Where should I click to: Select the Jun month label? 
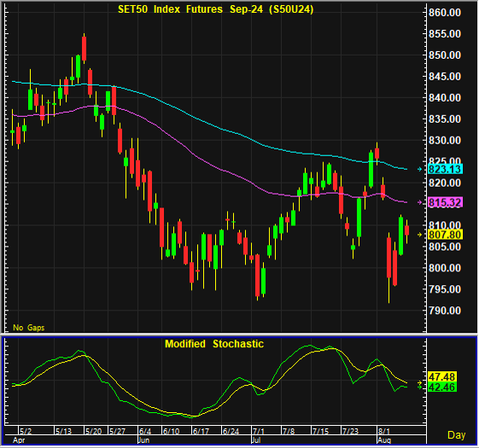pyautogui.click(x=143, y=440)
